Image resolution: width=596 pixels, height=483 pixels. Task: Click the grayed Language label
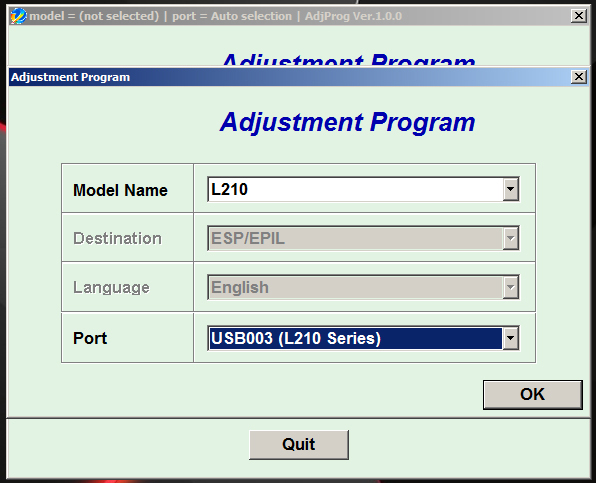point(111,288)
